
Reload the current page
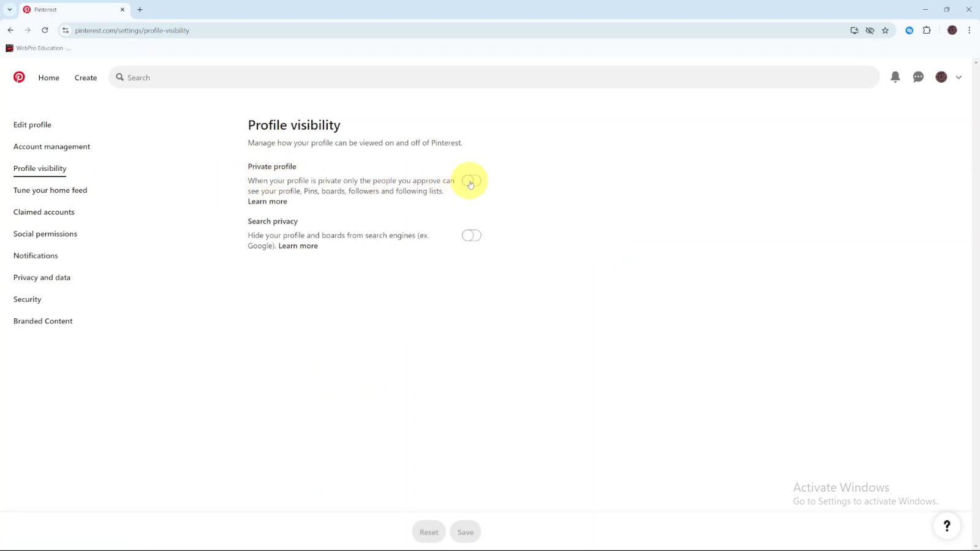point(45,30)
